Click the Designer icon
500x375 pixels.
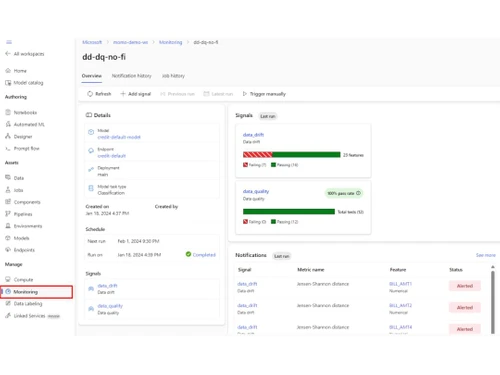click(8, 136)
